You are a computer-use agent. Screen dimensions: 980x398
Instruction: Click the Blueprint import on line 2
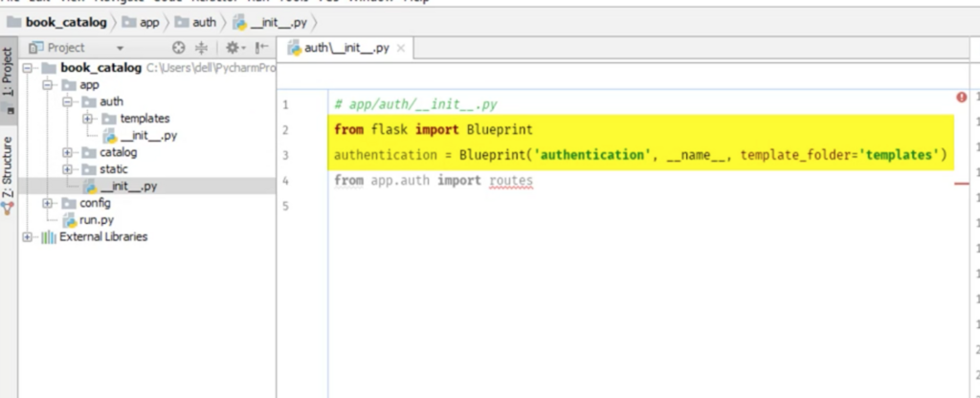tap(500, 130)
